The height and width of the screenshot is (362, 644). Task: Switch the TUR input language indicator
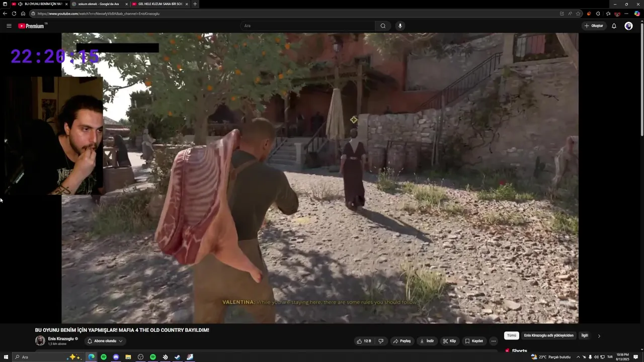coord(610,357)
